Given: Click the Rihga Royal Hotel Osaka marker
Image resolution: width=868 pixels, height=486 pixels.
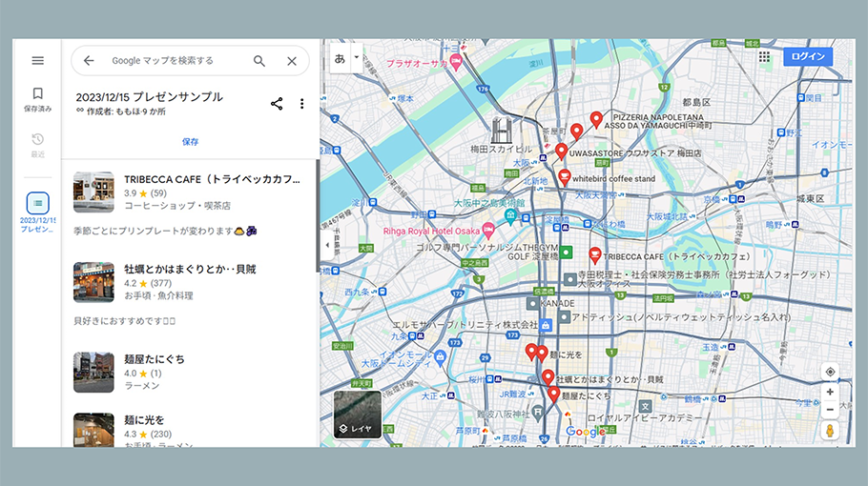Looking at the screenshot, I should pos(488,231).
